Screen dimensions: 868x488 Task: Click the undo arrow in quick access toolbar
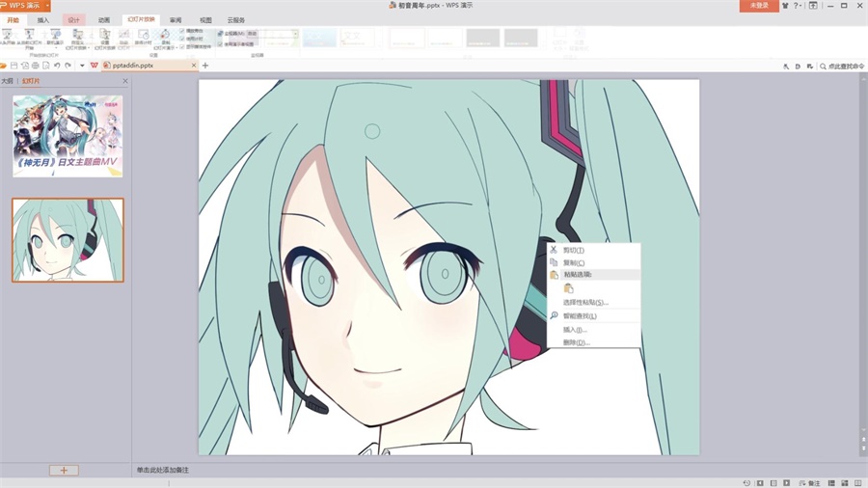coord(57,66)
